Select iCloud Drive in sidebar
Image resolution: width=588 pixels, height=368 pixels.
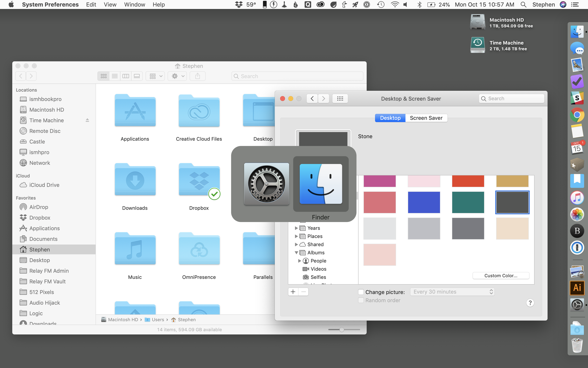(x=44, y=185)
